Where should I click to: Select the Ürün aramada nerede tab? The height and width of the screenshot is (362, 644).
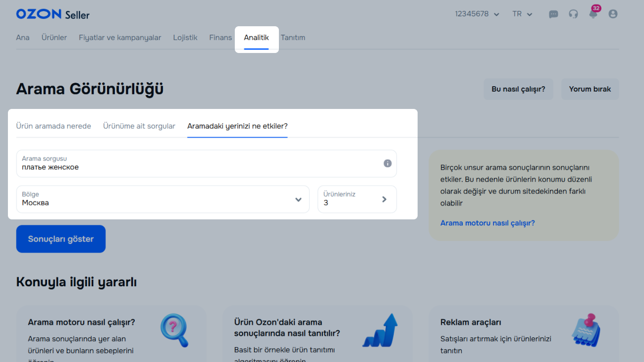pos(54,126)
